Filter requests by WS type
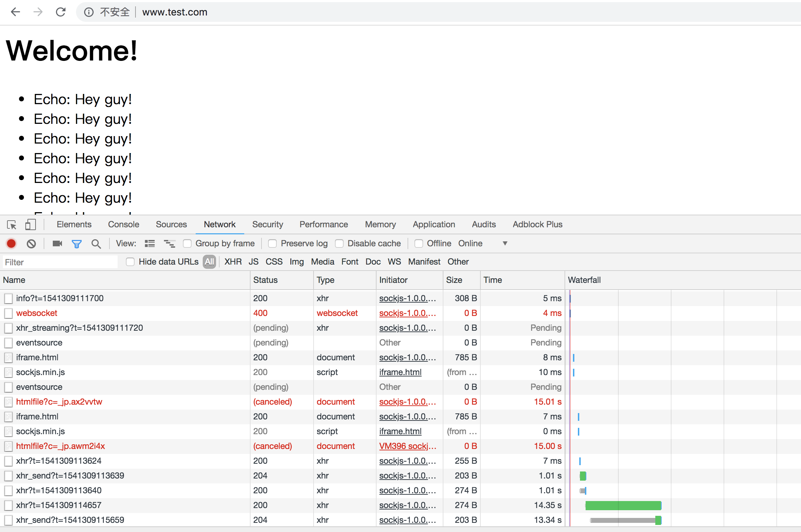 coord(394,262)
